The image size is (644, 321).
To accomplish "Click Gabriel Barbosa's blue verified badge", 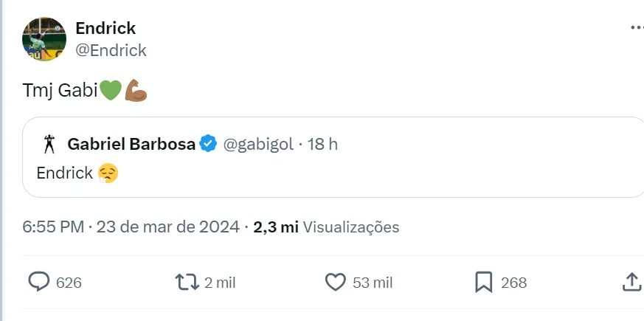I will pyautogui.click(x=209, y=144).
